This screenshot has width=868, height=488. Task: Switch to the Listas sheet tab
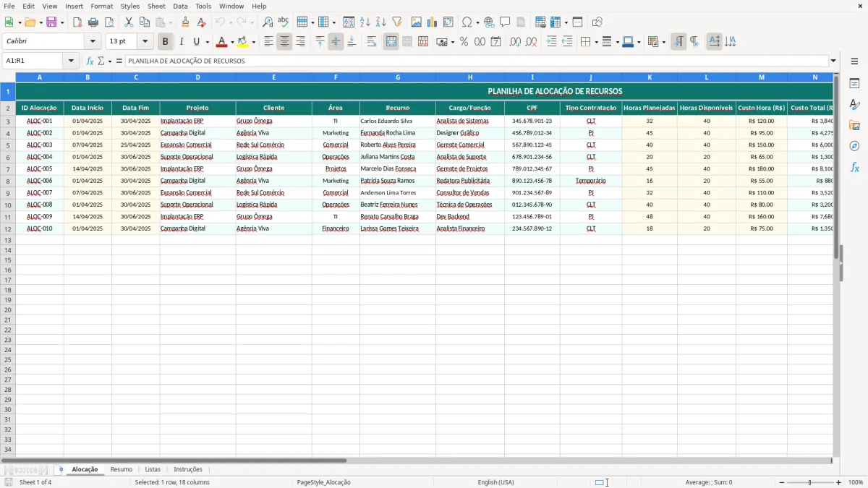click(153, 470)
